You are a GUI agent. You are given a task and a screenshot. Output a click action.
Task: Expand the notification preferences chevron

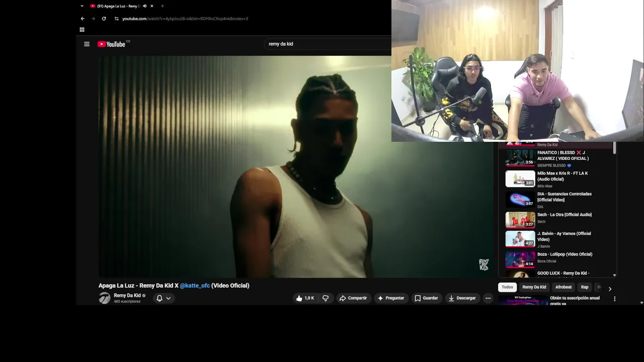pos(169,298)
